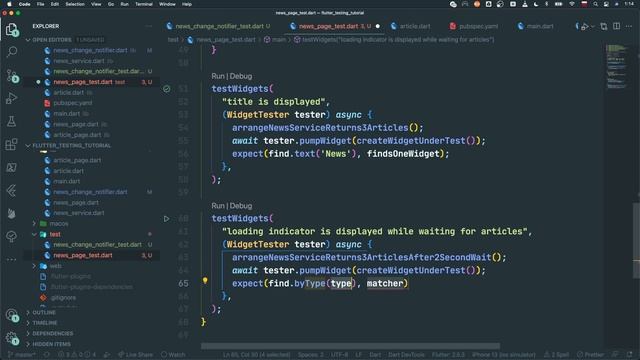Show additional views via activity bar ellipsis
Viewport: 640px width, 360px height.
point(11,259)
